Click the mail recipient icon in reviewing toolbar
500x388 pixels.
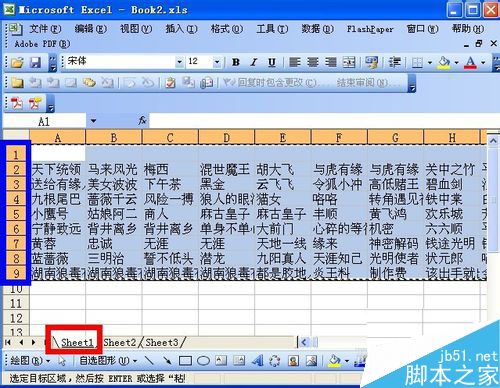206,82
